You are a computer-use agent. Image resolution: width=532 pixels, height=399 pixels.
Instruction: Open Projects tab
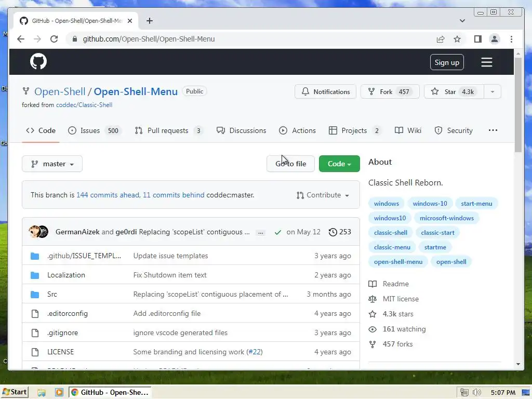[355, 130]
